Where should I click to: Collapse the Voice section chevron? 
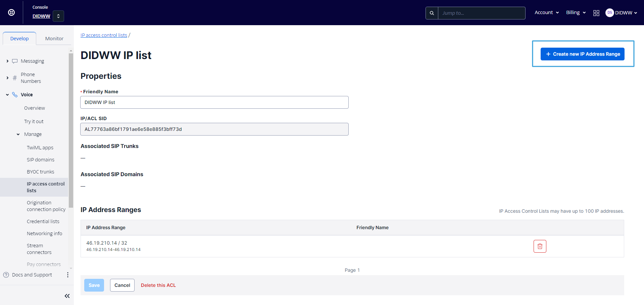(7, 95)
